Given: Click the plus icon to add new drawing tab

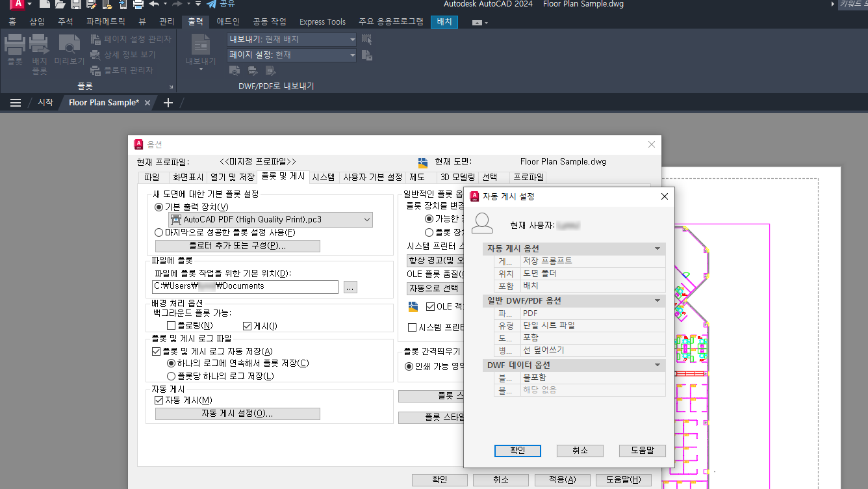Looking at the screenshot, I should (168, 103).
